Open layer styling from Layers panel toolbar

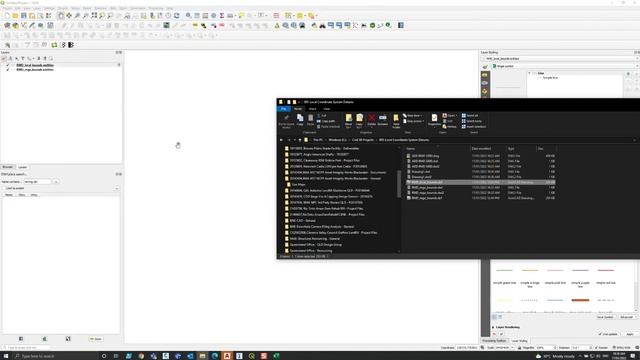[4, 58]
